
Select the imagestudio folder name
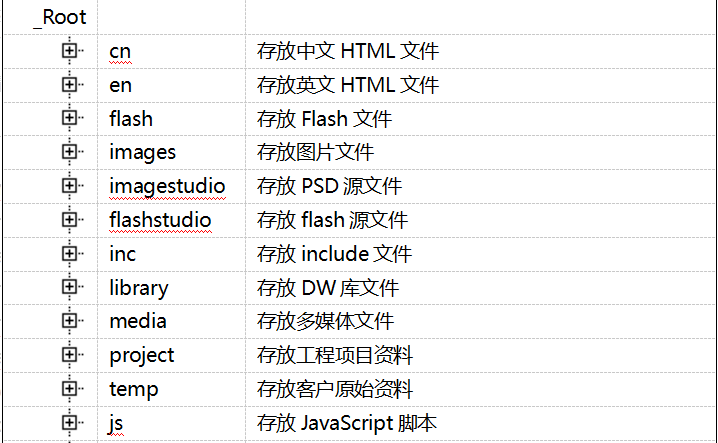click(167, 186)
